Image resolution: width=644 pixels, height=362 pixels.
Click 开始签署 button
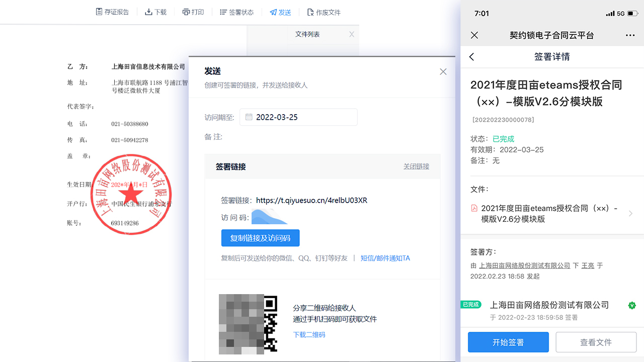(508, 342)
